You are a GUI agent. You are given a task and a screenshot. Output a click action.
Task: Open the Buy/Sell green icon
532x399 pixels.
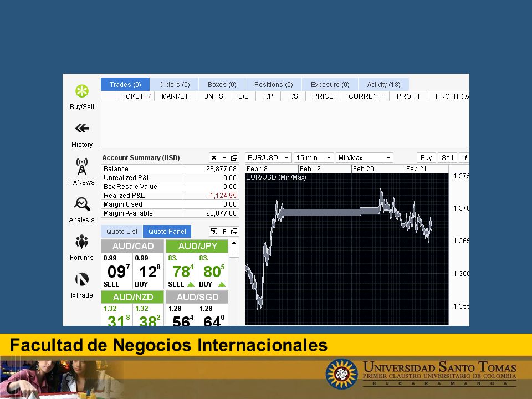[x=82, y=91]
